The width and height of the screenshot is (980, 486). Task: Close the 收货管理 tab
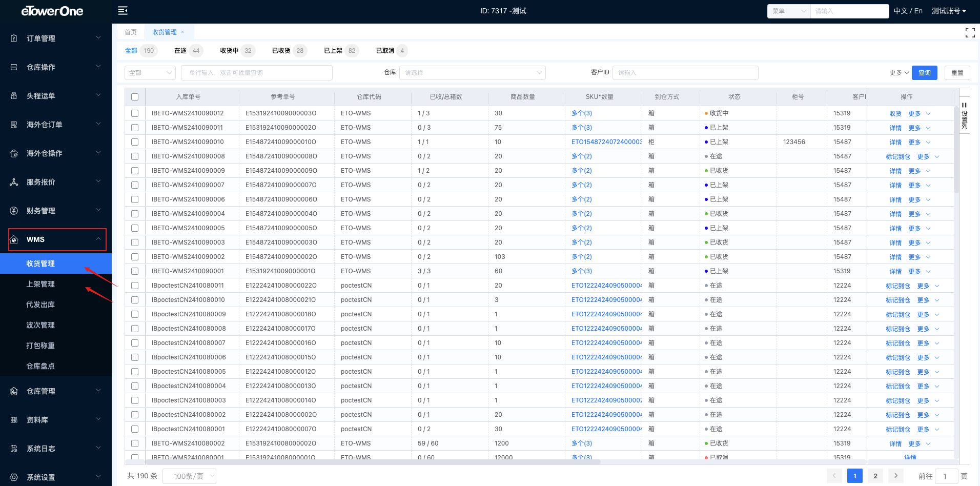182,32
